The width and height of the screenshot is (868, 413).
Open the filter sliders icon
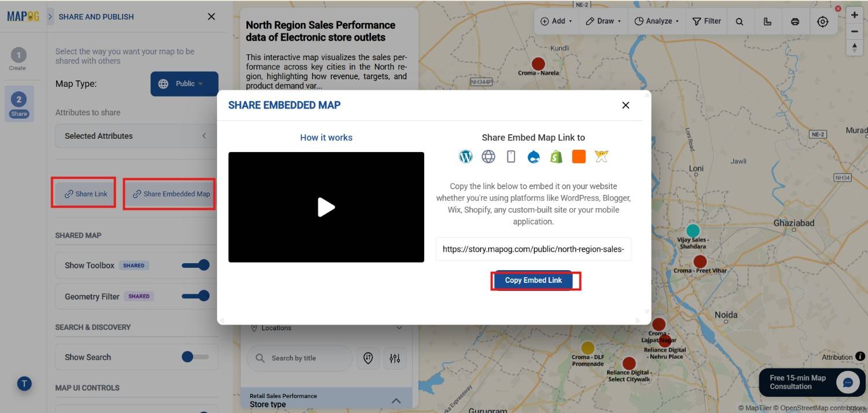pyautogui.click(x=395, y=359)
